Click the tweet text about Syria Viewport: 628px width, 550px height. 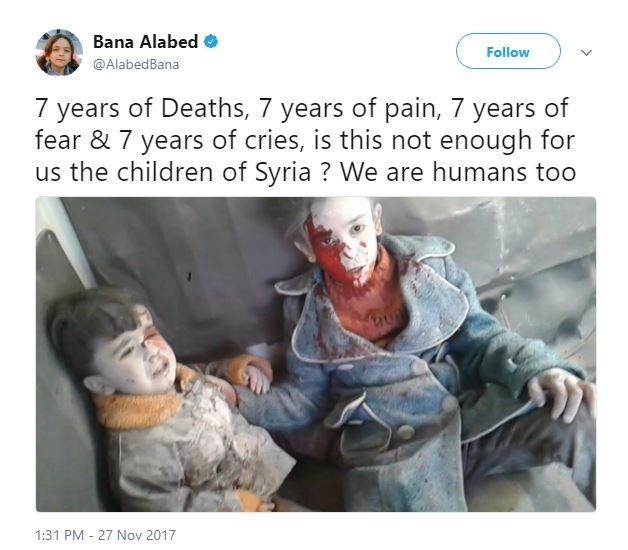[x=306, y=140]
